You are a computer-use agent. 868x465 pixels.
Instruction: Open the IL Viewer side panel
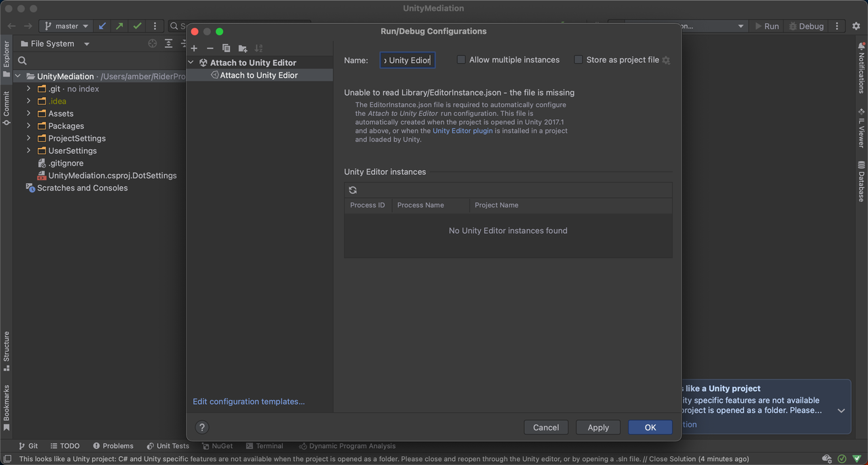pos(861,127)
